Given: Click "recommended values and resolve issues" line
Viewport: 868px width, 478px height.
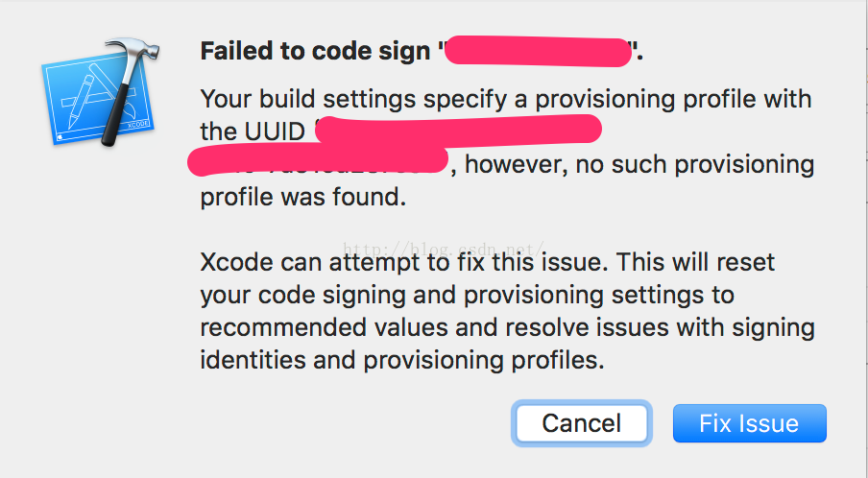Looking at the screenshot, I should click(507, 327).
